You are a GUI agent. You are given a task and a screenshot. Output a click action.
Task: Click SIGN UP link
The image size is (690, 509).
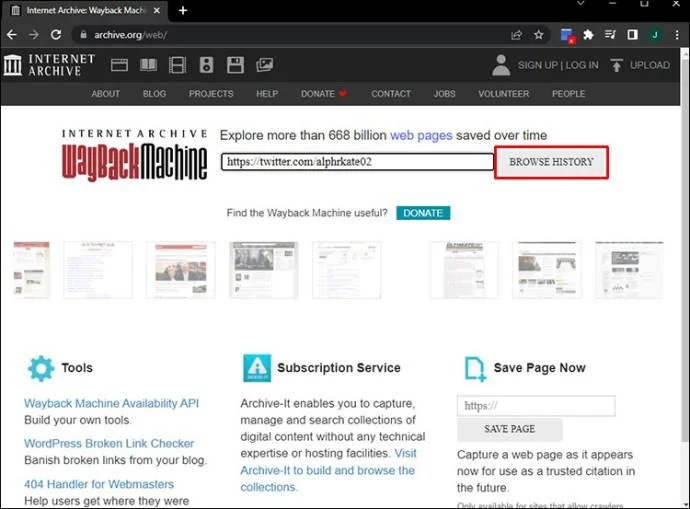coord(538,65)
